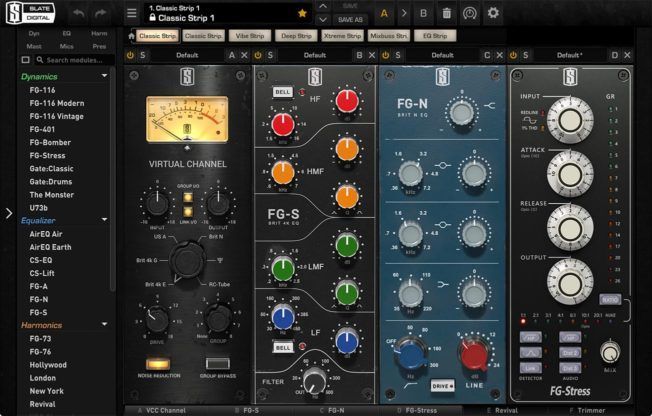Delete preset with trash icon

click(447, 13)
